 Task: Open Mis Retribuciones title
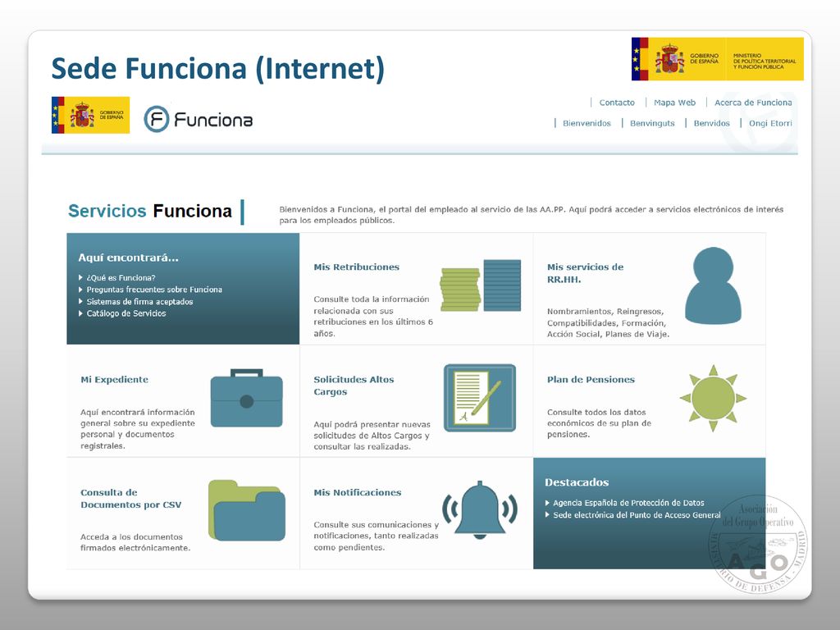click(x=356, y=267)
